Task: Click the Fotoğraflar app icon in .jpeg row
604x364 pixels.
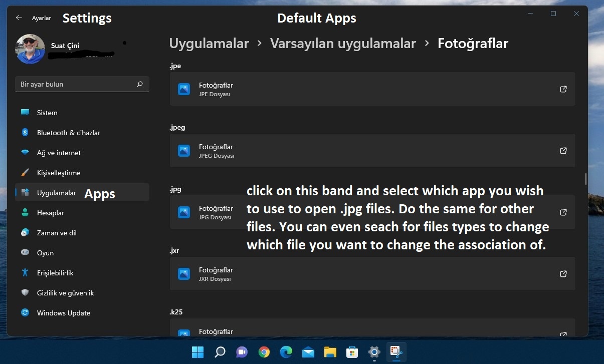Action: [184, 151]
